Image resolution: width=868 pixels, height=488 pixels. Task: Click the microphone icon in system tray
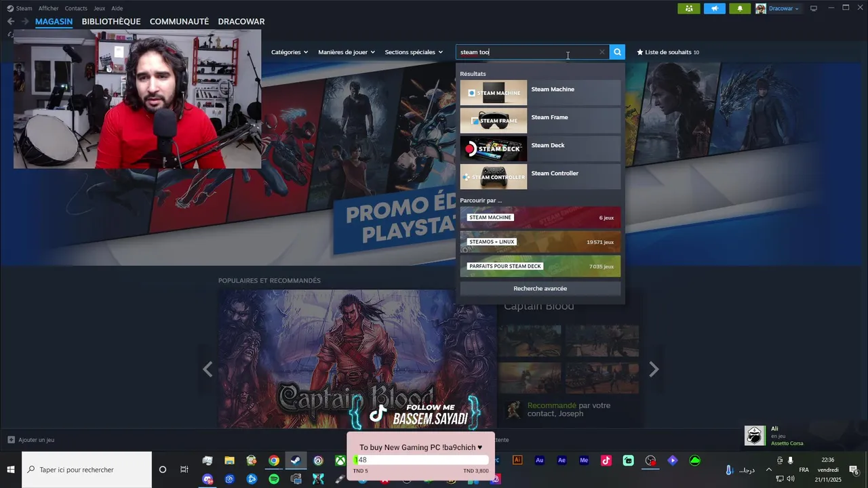[790, 461]
